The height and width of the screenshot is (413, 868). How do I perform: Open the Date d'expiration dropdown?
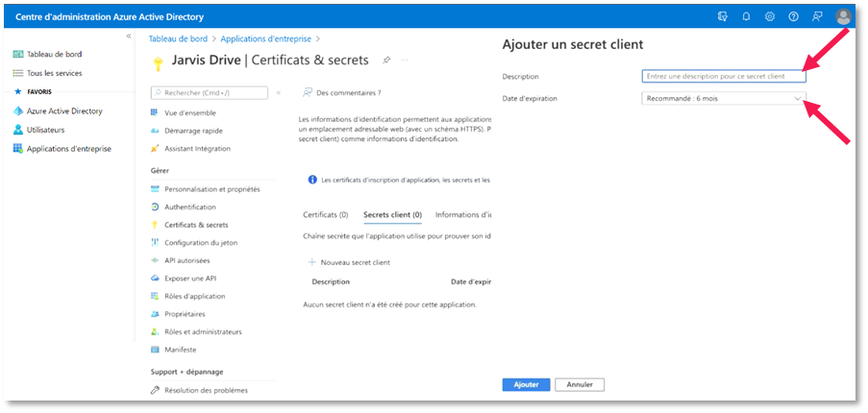tap(723, 98)
